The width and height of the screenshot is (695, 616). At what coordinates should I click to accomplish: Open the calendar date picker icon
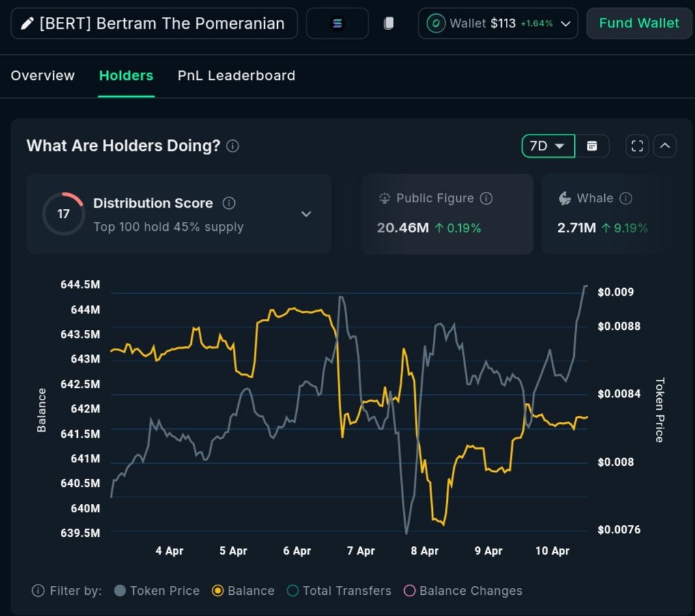click(x=592, y=146)
